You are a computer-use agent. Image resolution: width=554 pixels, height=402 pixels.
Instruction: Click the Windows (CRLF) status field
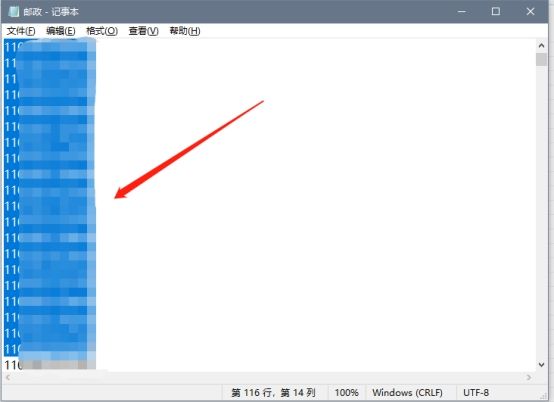pos(407,392)
